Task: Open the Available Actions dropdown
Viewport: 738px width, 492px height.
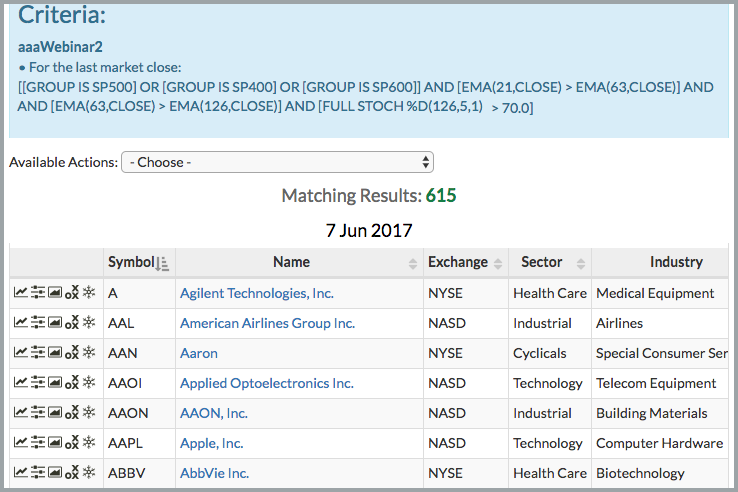Action: pyautogui.click(x=277, y=162)
